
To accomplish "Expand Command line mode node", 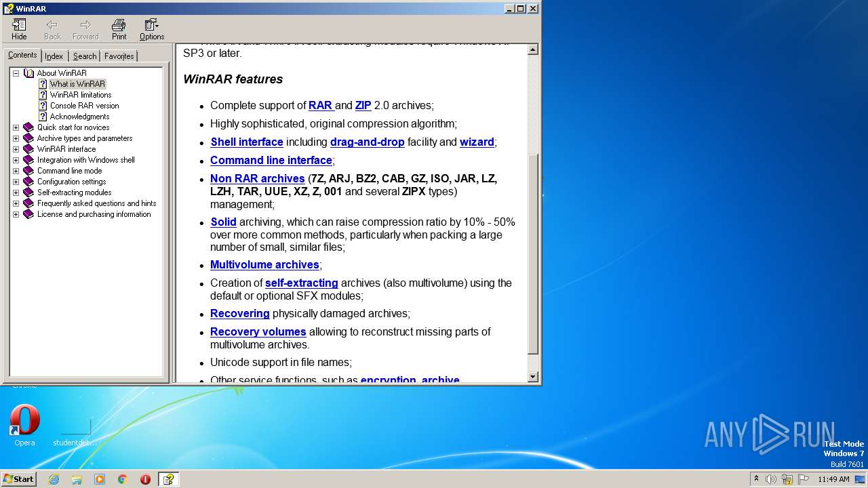I will (16, 171).
